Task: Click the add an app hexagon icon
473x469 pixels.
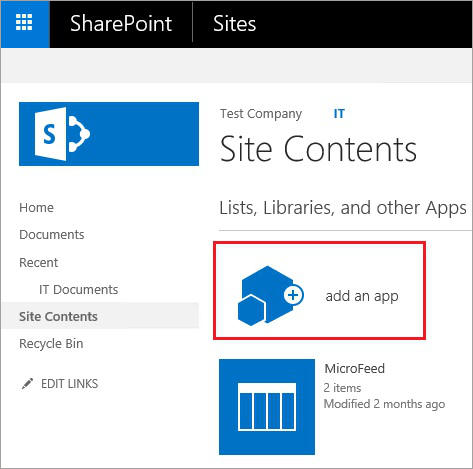Action: point(270,296)
